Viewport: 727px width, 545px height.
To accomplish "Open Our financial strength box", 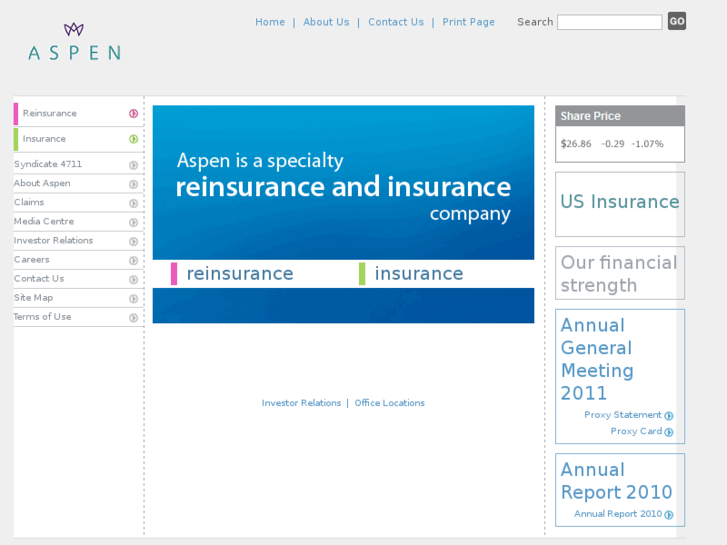I will click(x=620, y=273).
